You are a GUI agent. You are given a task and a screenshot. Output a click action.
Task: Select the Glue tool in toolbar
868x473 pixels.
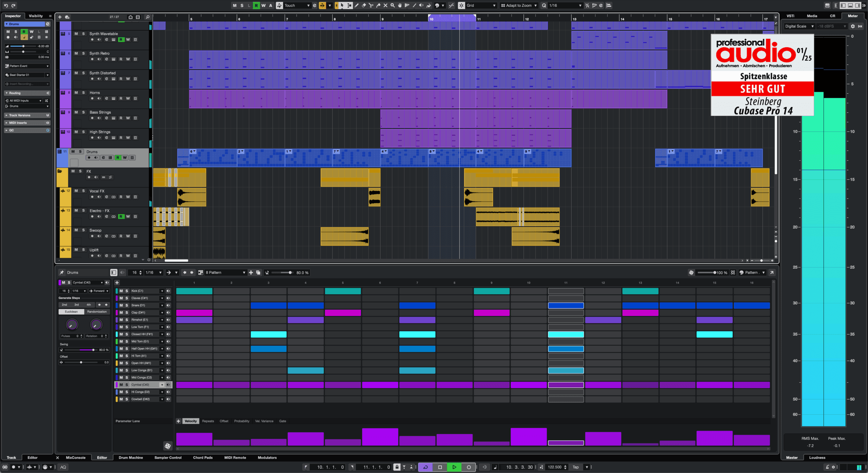[x=378, y=5]
